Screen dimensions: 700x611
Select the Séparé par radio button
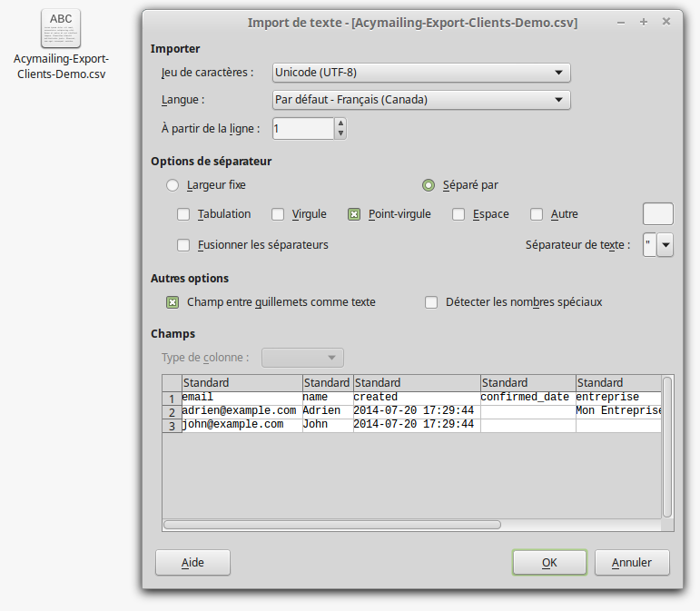tap(429, 185)
